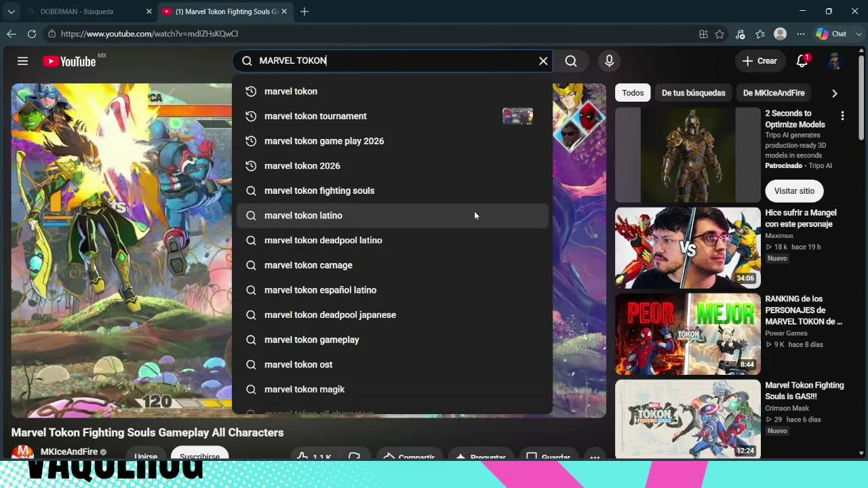Open the Maximus channel name
Image resolution: width=868 pixels, height=488 pixels.
779,236
